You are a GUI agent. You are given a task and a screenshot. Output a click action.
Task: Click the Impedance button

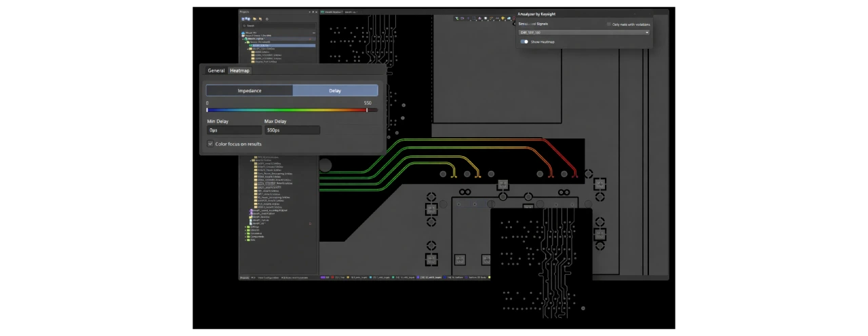(x=250, y=90)
